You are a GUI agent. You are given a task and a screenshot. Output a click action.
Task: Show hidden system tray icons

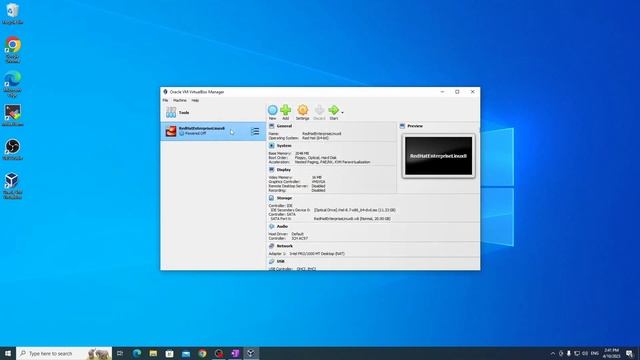(x=553, y=353)
